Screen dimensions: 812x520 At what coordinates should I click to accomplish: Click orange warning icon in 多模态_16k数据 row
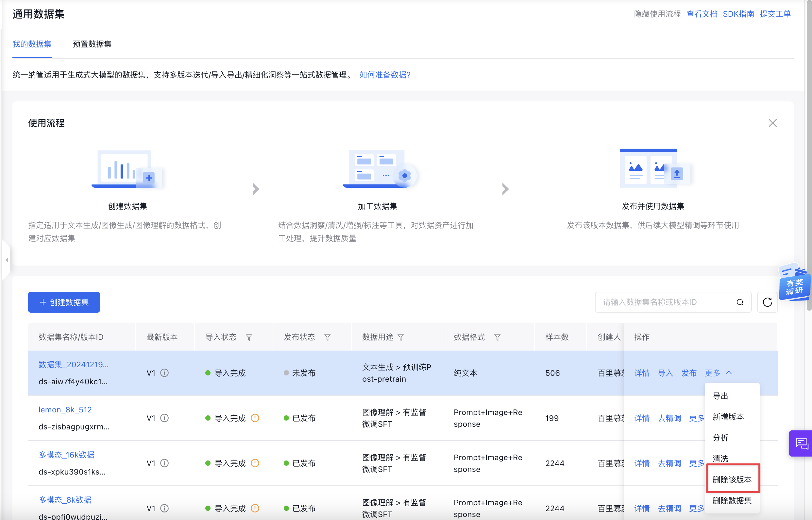pos(255,463)
